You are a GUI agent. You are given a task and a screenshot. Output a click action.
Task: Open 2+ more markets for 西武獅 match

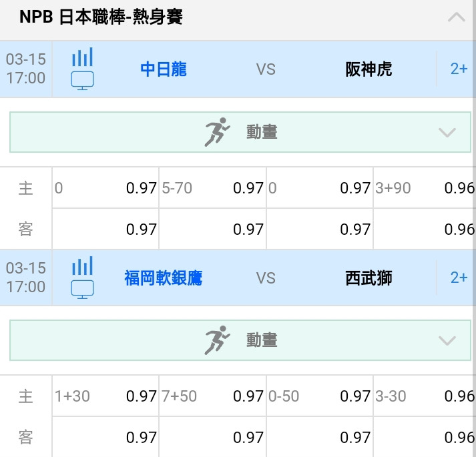[459, 278]
